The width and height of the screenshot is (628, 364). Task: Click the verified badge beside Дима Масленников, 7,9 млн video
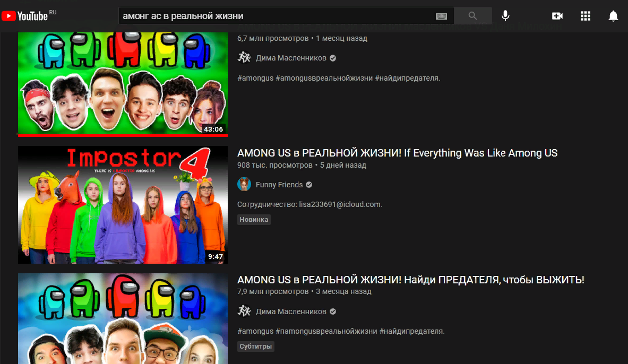tap(333, 311)
